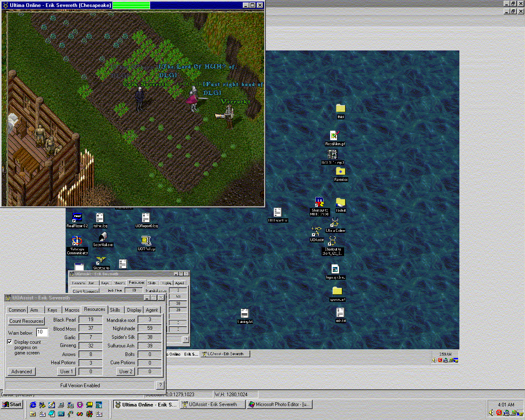The image size is (525, 420).
Task: Switch to the Skills tab
Action: [x=115, y=310]
